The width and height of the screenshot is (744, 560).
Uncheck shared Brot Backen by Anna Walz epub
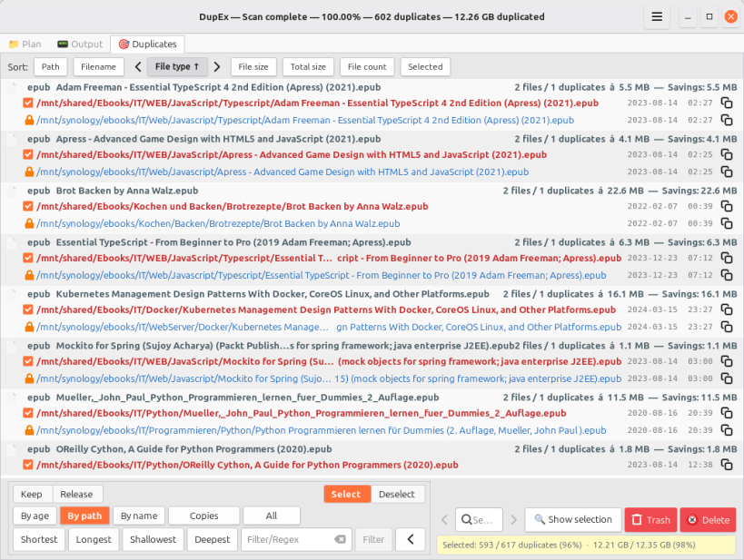(28, 206)
